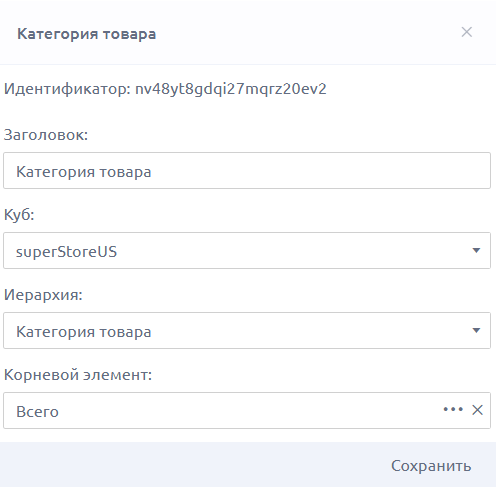Click the empty footer area beside Сохранить
This screenshot has height=487, width=496.
point(193,465)
